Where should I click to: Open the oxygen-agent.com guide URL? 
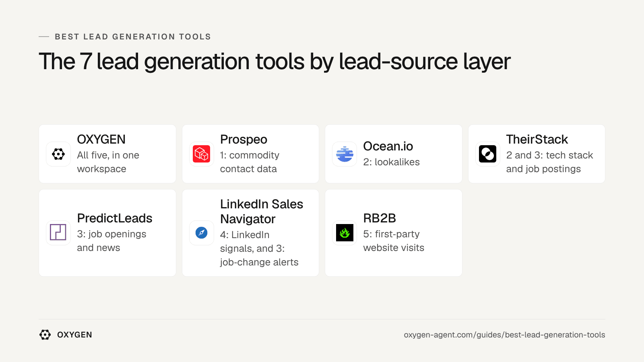(504, 335)
